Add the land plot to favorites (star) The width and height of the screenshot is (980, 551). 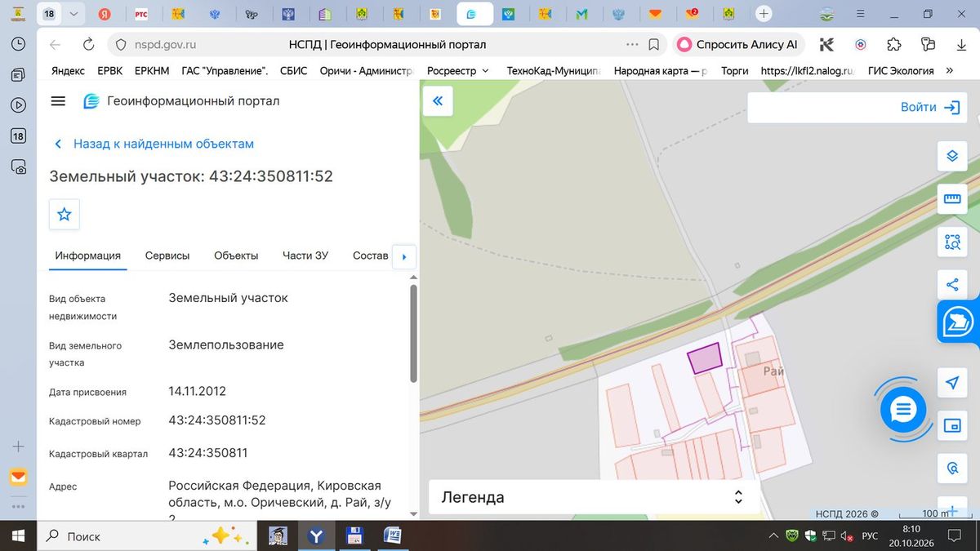tap(65, 215)
